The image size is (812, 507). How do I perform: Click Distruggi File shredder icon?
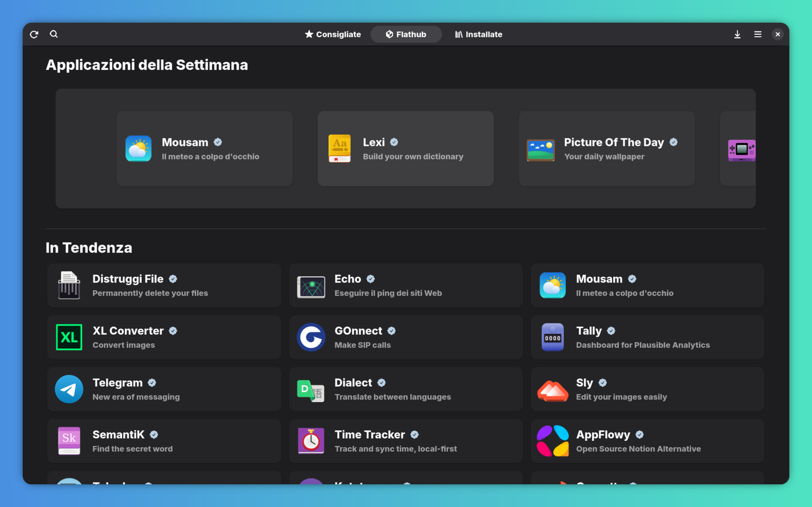(x=69, y=285)
